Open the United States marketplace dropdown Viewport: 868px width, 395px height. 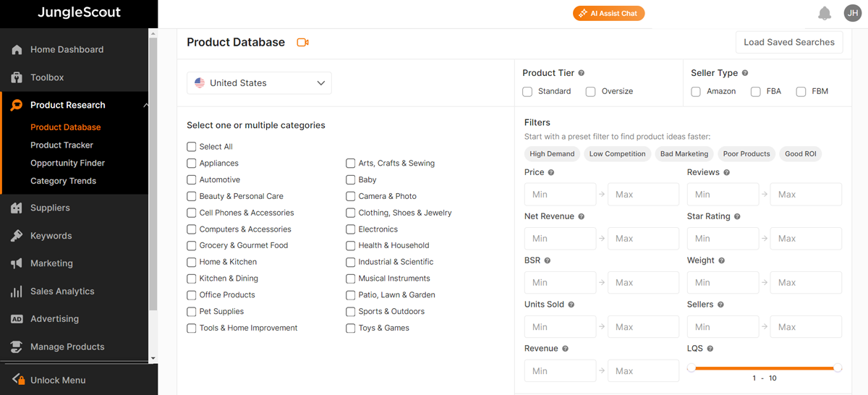point(259,83)
